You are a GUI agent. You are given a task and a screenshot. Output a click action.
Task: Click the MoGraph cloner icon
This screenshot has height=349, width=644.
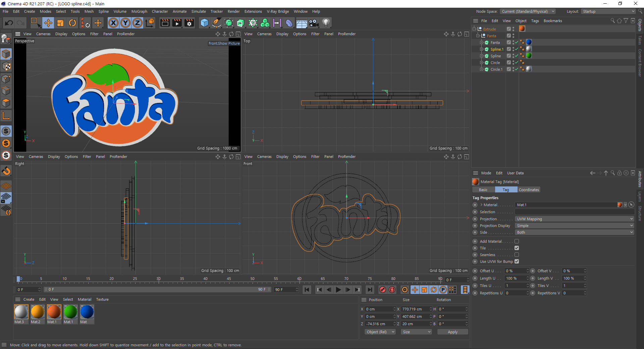tap(265, 23)
